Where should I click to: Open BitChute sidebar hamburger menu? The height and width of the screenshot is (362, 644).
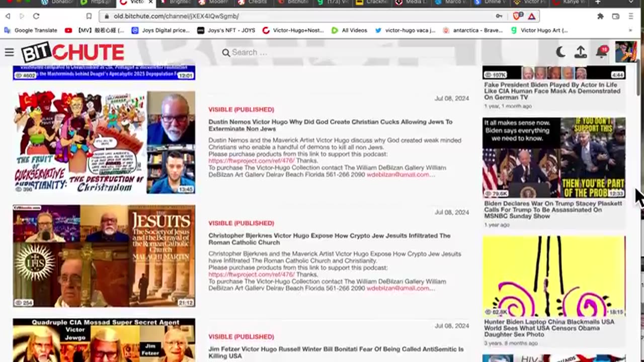(9, 52)
